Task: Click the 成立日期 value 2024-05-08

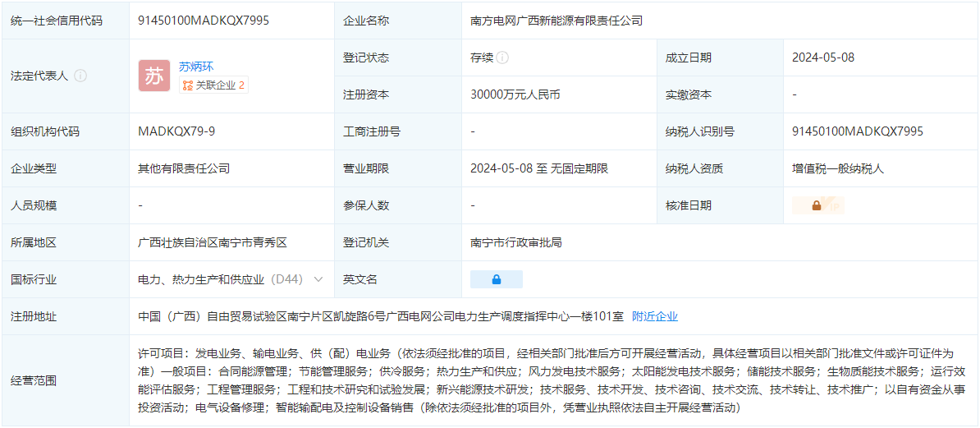Action: [x=823, y=58]
